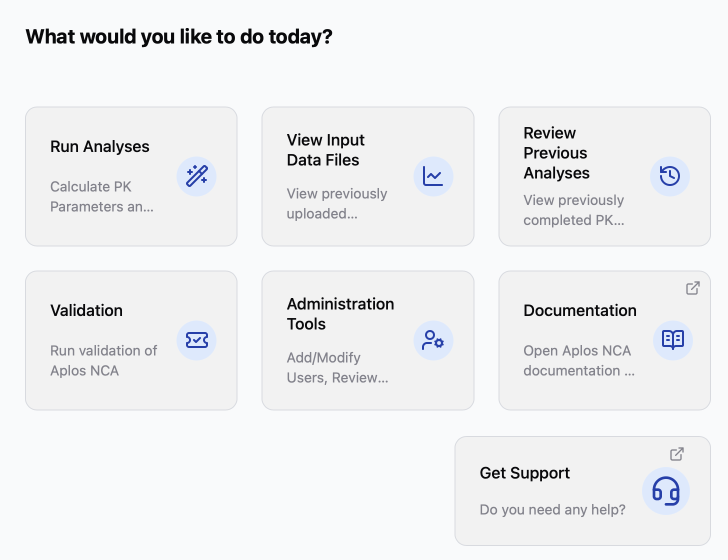Open Administration Tools heading
Viewport: 728px width, 560px height.
[x=340, y=314]
